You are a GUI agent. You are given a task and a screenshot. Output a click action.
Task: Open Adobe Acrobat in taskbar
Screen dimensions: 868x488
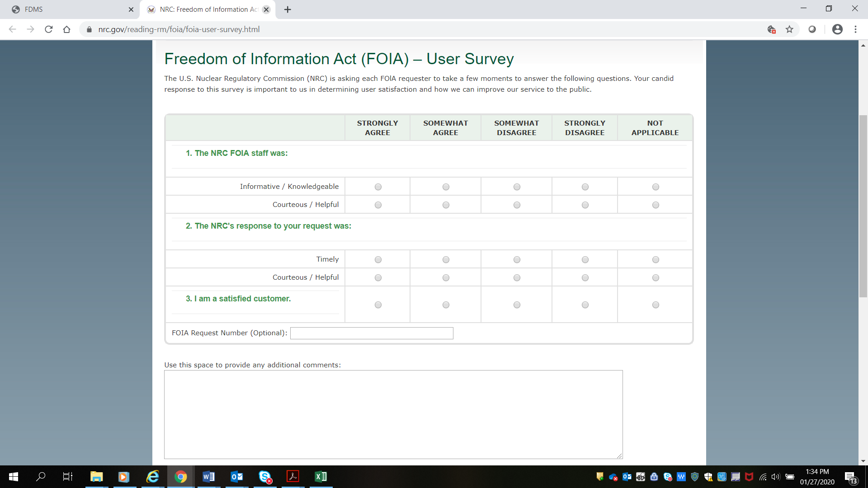point(293,477)
